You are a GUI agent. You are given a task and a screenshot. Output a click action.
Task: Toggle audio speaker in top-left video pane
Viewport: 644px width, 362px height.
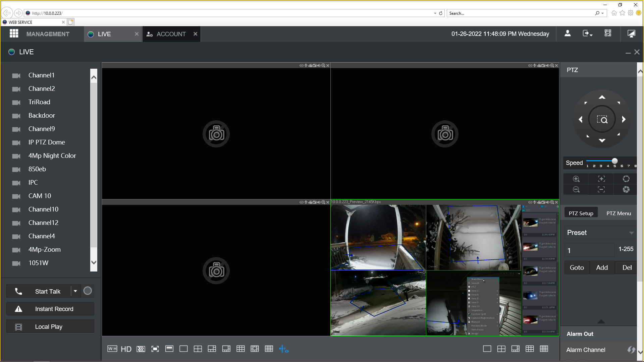[x=319, y=66]
